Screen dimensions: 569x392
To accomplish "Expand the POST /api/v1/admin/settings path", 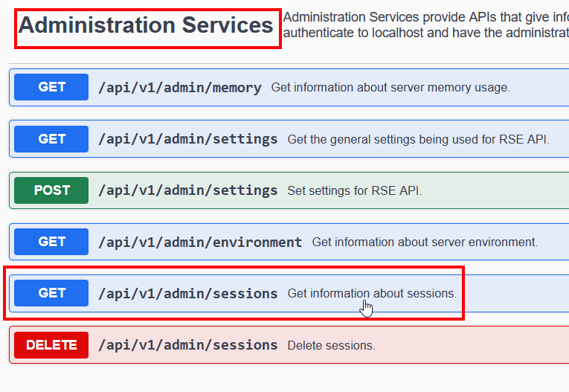I will click(187, 190).
